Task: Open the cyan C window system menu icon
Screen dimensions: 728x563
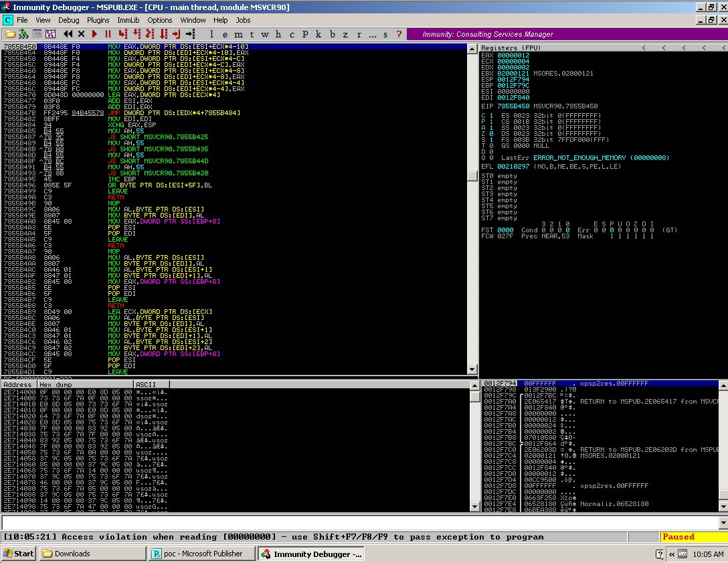Action: [x=8, y=20]
